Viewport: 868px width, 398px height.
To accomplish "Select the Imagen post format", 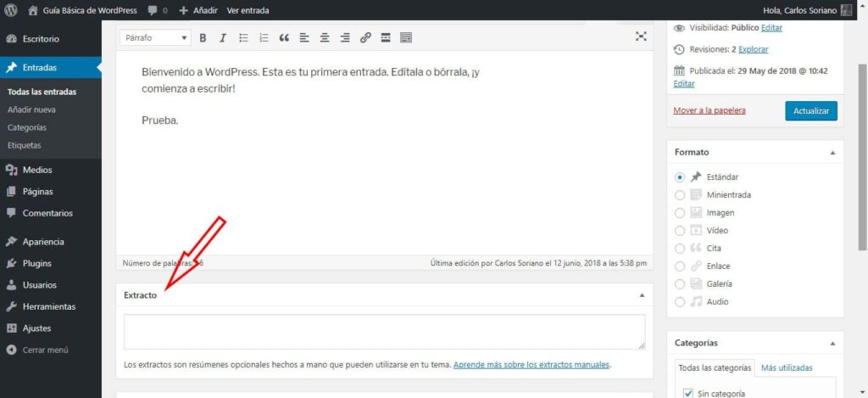I will 680,213.
